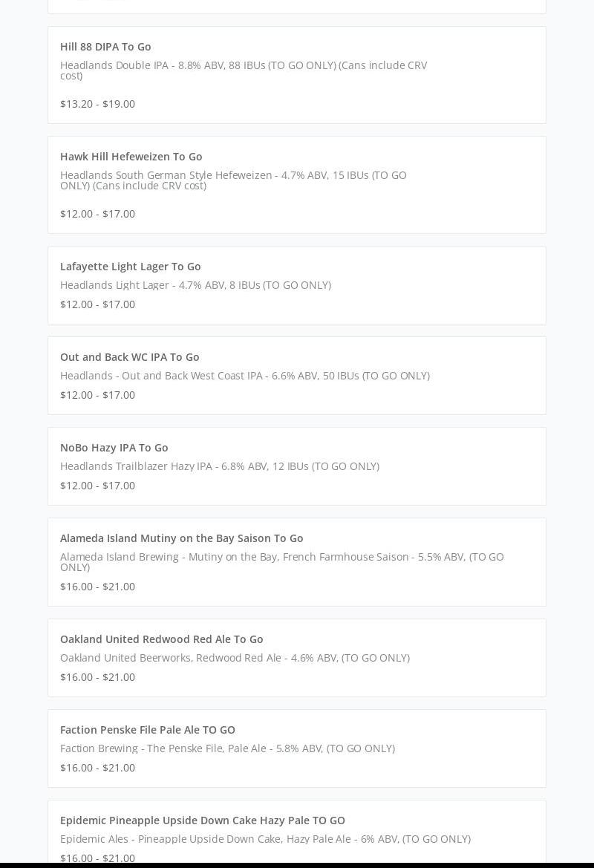Screen dimensions: 594x868
Task: Click the Out and Back West Coast IPA description
Action: 244,376
